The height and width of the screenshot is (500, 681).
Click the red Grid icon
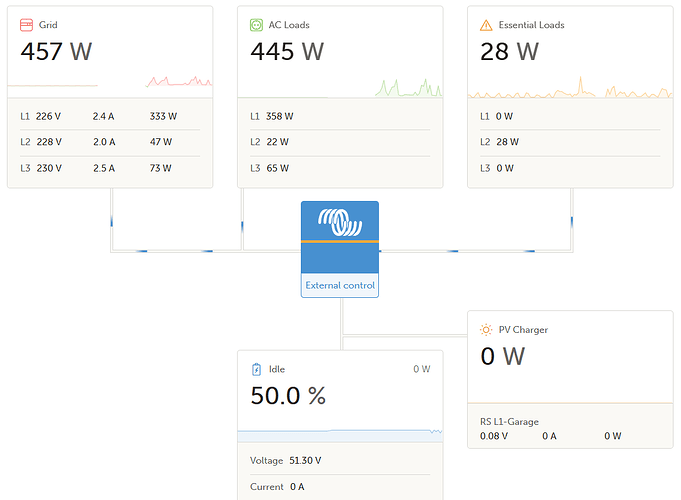click(26, 25)
